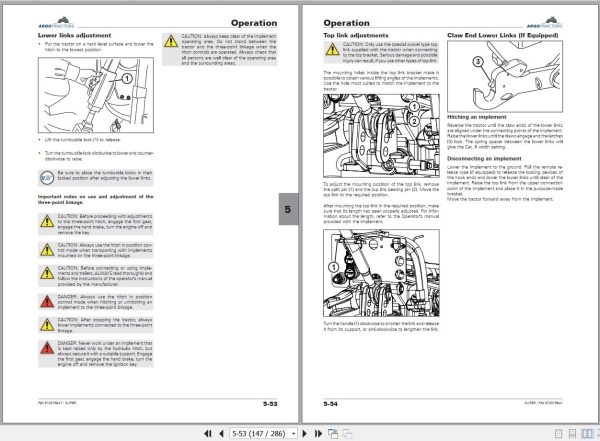Viewport: 600px width, 441px height.
Task: Click the previous view navigation icon
Action: click(333, 433)
